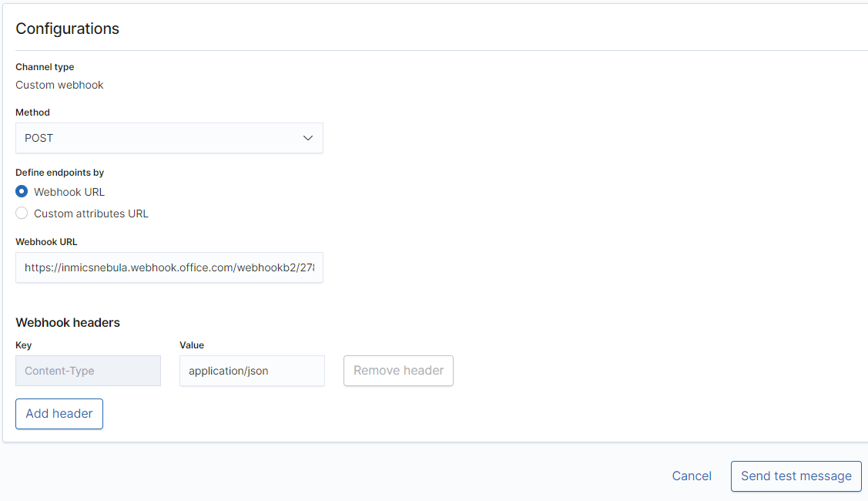Click the Add header button
868x501 pixels.
tap(59, 414)
